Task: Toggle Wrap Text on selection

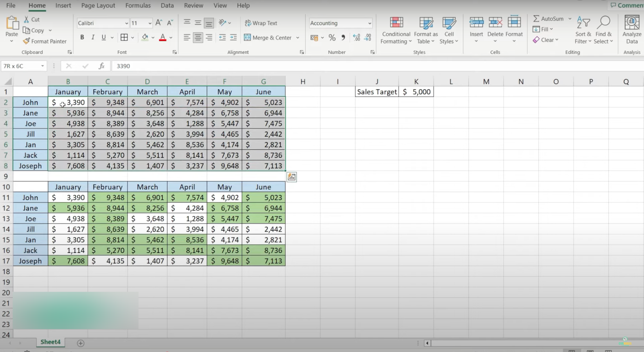Action: point(261,23)
